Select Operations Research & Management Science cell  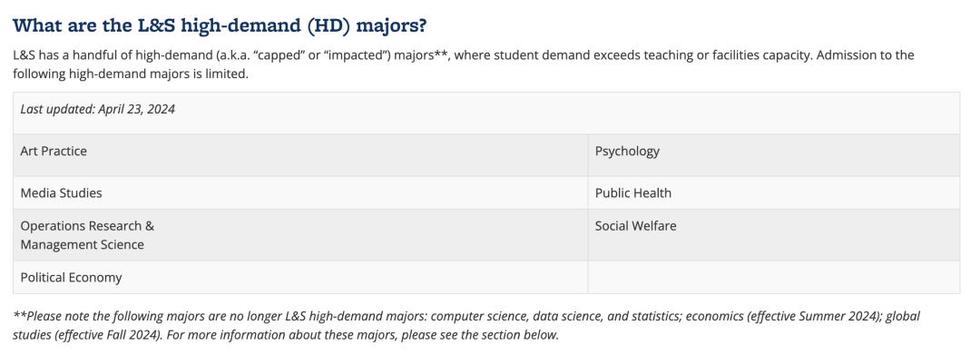[x=300, y=235]
